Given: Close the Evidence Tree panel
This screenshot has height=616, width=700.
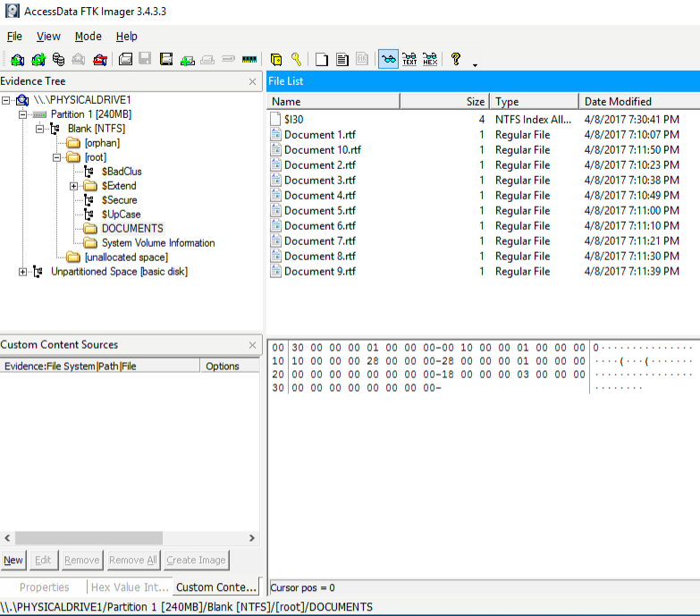Looking at the screenshot, I should (252, 81).
